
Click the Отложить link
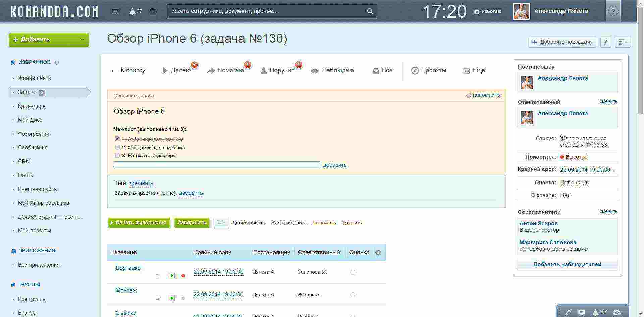(x=324, y=223)
